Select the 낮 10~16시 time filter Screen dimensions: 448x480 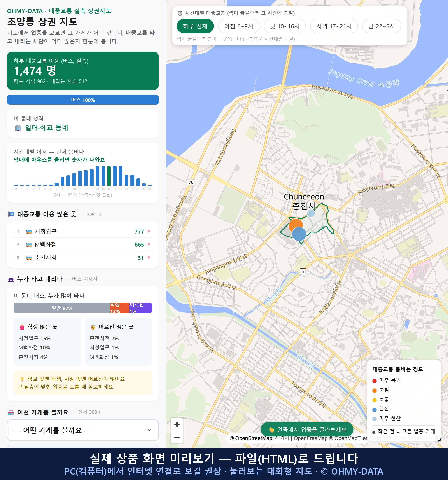285,26
